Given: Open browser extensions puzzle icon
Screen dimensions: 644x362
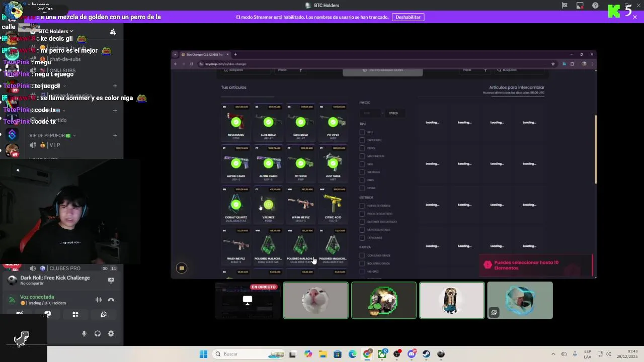Looking at the screenshot, I should coord(572,64).
